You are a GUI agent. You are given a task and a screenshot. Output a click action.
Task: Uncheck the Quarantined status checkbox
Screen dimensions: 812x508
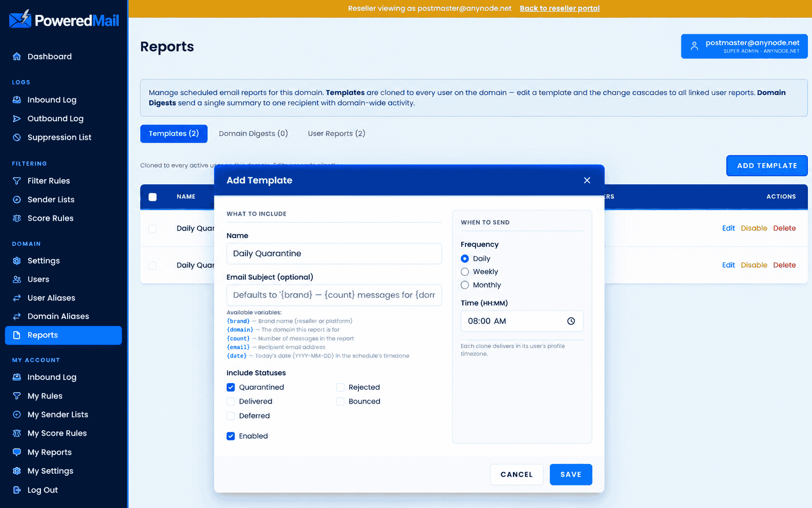231,387
